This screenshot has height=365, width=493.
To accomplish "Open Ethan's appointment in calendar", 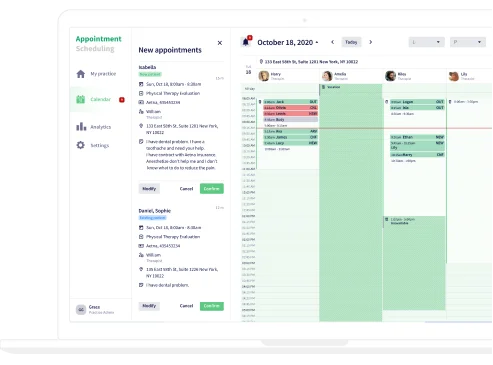I will [x=417, y=137].
